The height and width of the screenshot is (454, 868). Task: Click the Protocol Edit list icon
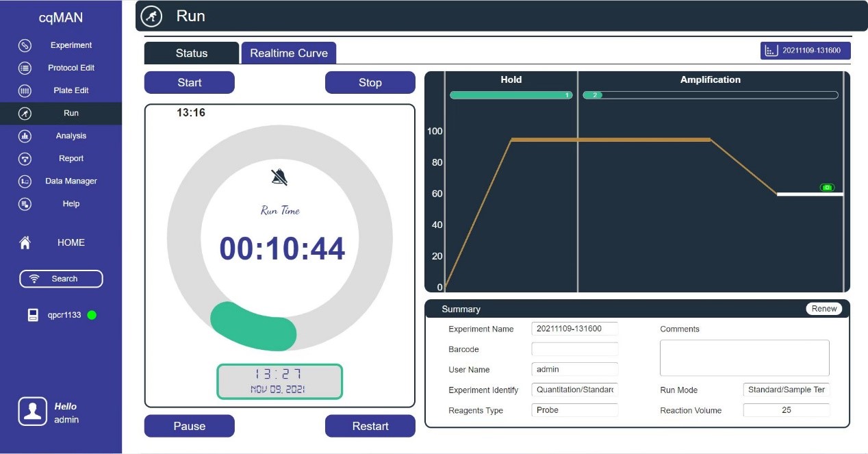(25, 68)
